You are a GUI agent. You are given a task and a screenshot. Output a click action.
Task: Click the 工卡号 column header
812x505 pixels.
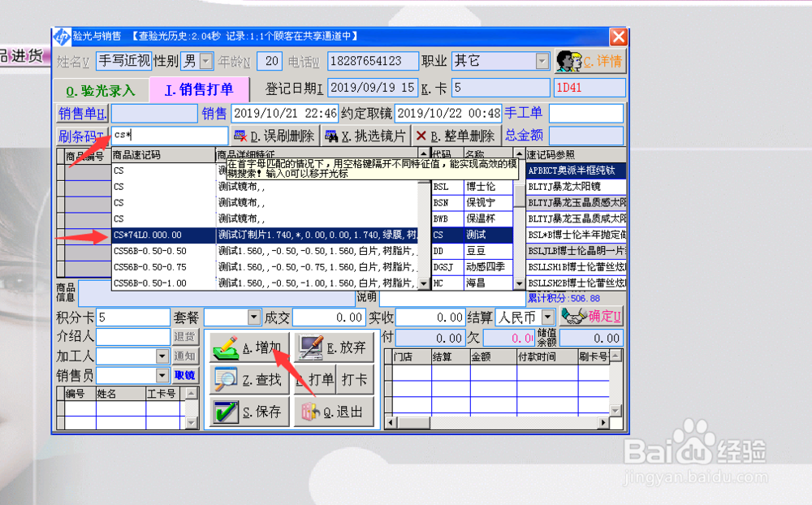tap(165, 394)
